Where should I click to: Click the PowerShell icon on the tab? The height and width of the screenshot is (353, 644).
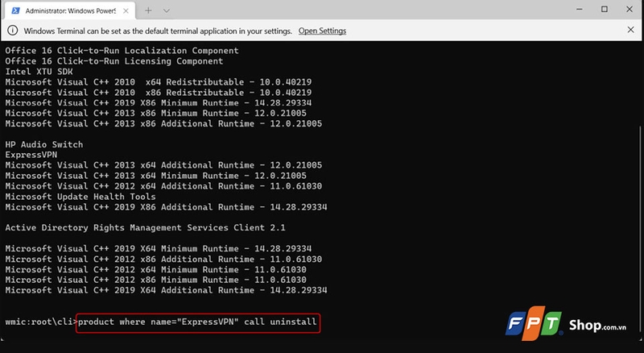pos(15,10)
